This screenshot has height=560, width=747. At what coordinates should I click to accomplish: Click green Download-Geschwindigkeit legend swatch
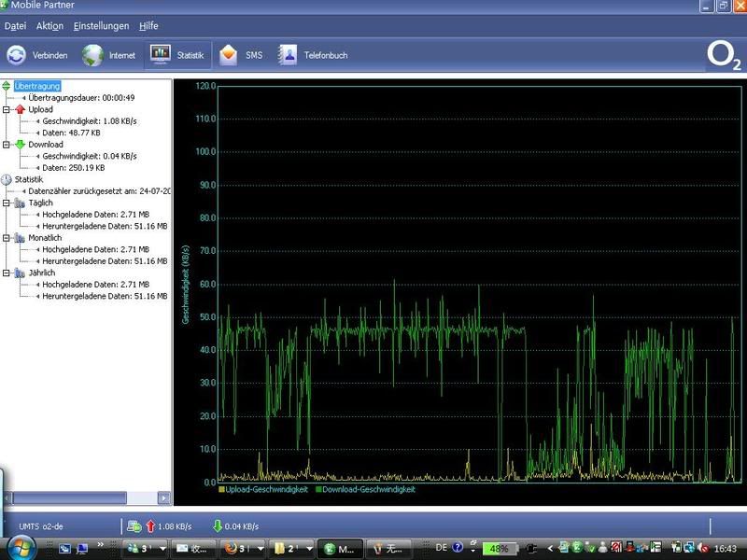[318, 489]
